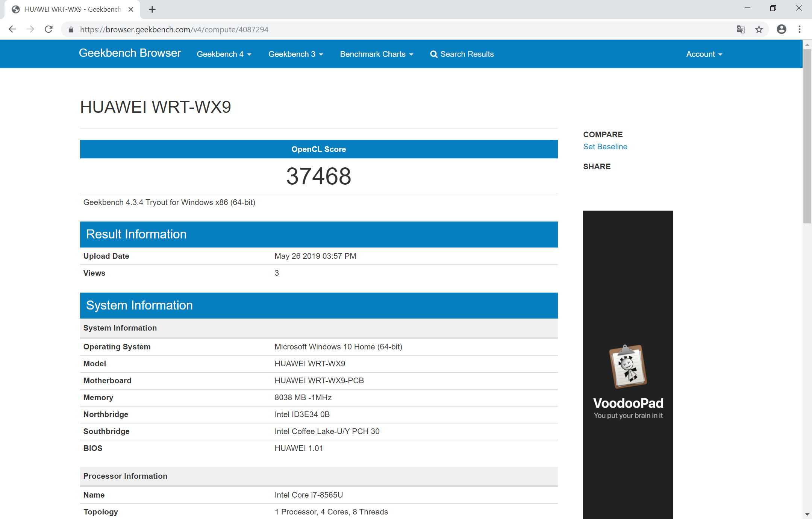Open the translate page icon
This screenshot has width=812, height=519.
(x=741, y=29)
